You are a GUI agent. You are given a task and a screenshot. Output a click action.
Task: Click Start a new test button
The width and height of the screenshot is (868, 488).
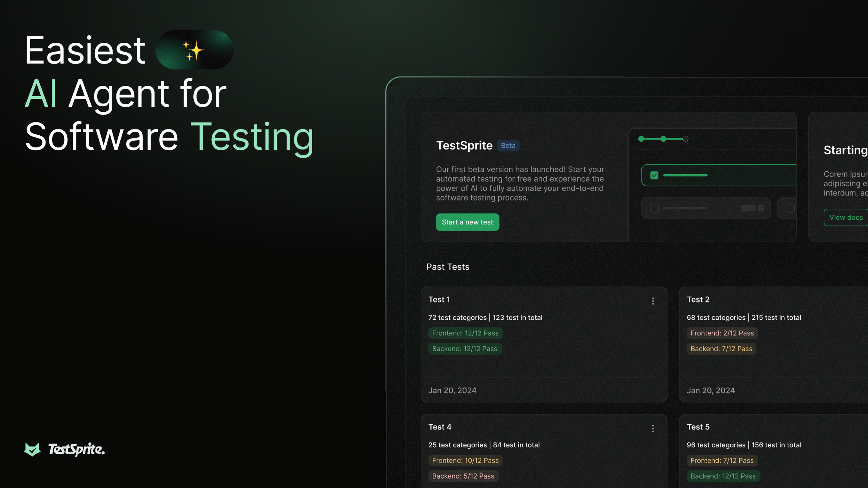[467, 221]
